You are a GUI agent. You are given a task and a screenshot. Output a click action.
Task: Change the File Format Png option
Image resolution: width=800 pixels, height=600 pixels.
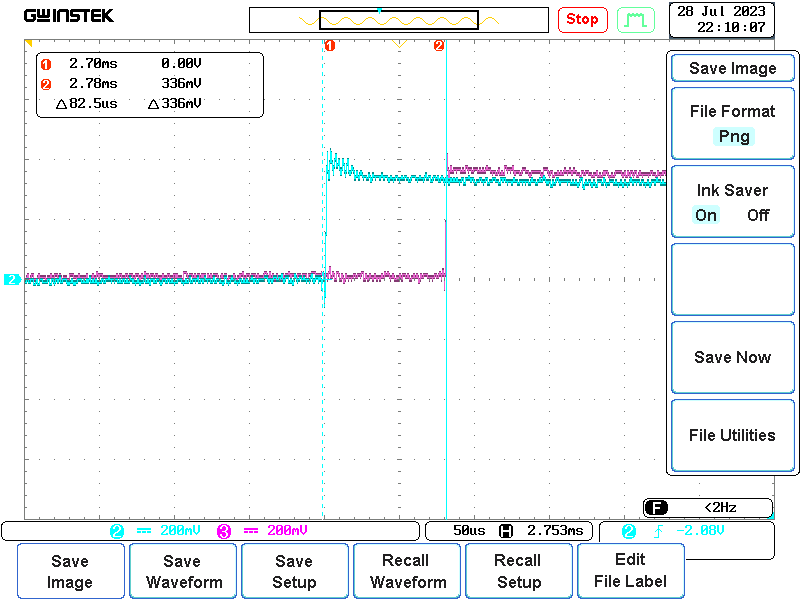pos(733,137)
